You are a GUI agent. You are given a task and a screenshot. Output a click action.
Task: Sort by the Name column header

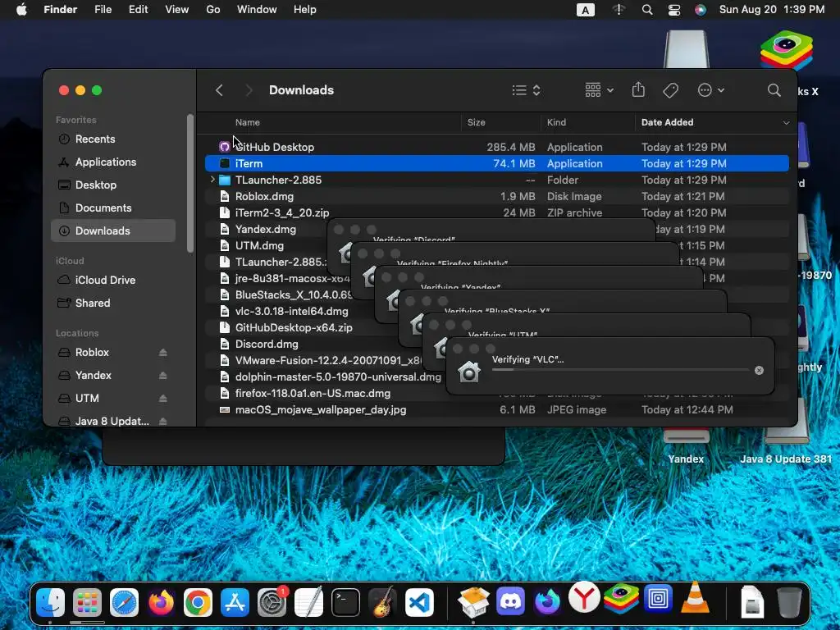tap(248, 122)
